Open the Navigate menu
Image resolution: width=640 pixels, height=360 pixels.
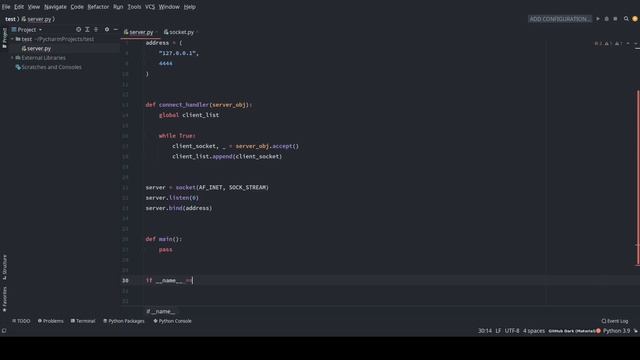tap(55, 7)
